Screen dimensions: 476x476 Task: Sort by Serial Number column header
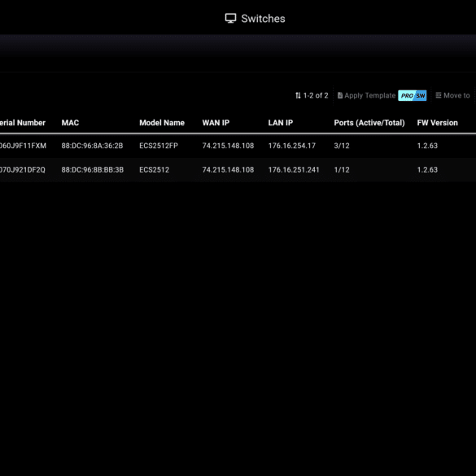tap(23, 123)
